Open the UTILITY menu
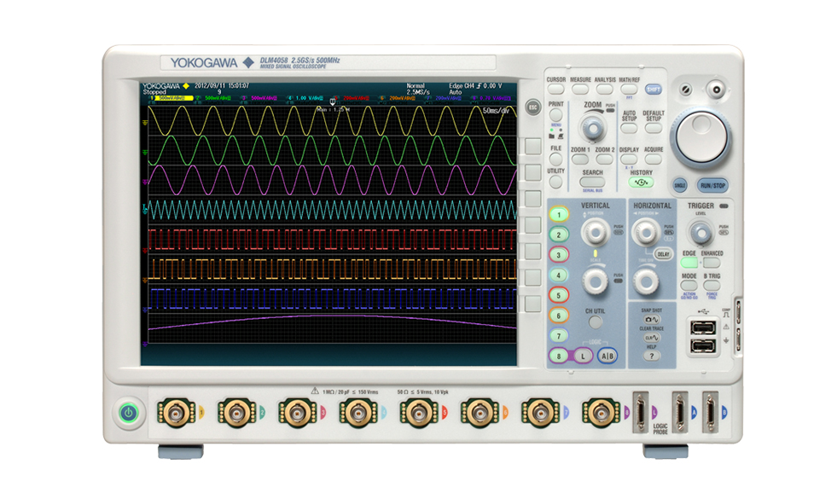The width and height of the screenshot is (837, 504). pos(555,182)
